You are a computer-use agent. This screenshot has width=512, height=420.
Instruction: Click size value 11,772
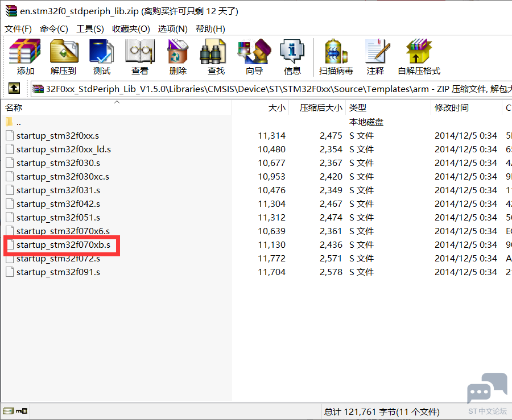(272, 258)
